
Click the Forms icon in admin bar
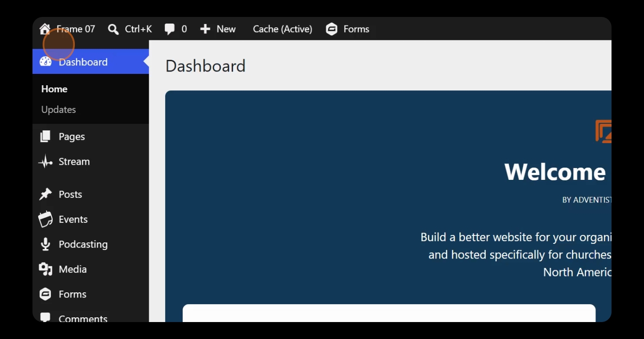click(332, 29)
